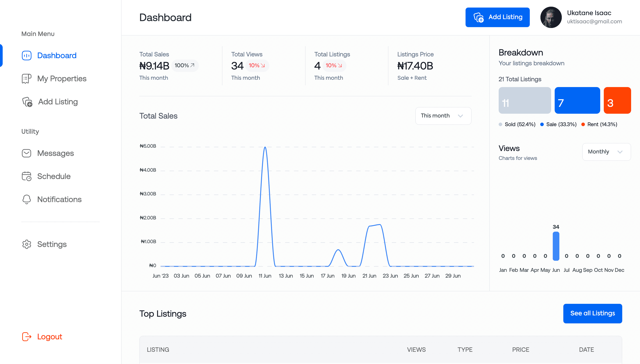Image resolution: width=640 pixels, height=364 pixels.
Task: Click the Notifications bell icon
Action: [26, 199]
